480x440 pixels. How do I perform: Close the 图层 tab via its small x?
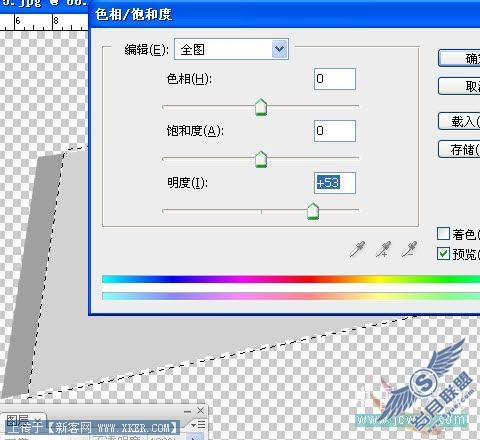[x=38, y=420]
